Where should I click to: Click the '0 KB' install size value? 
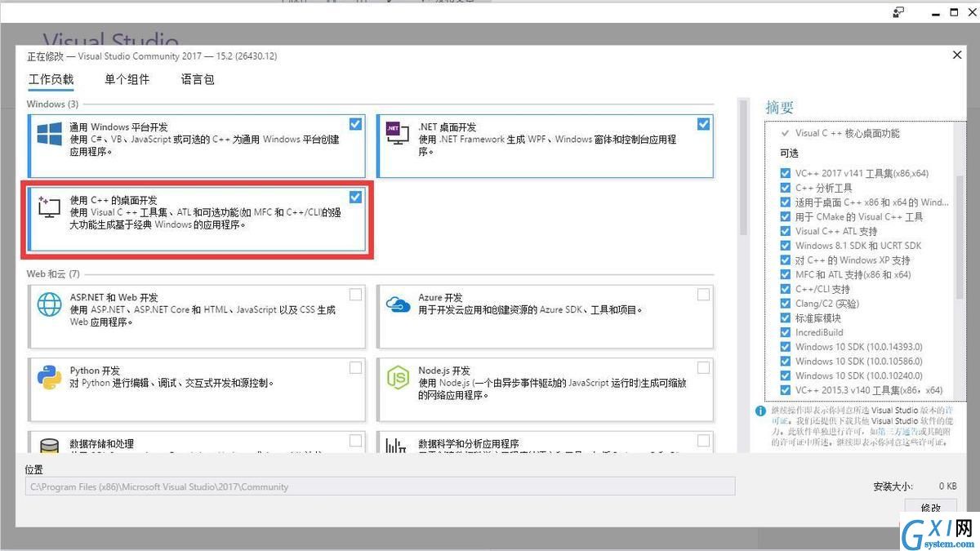click(x=947, y=487)
